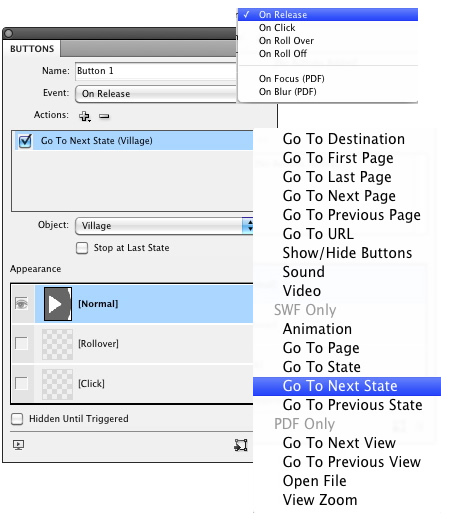Switch to the BUTTONS panel tab
This screenshot has height=520, width=453.
click(32, 49)
